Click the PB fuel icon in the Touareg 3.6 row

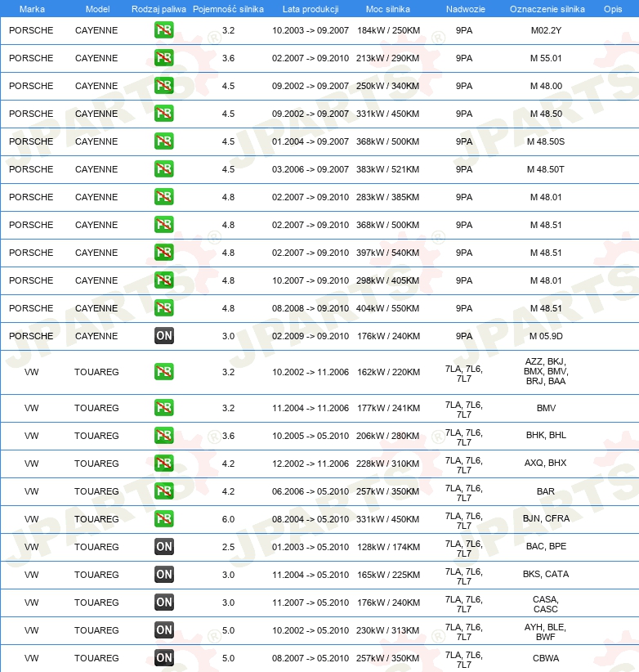coord(164,436)
